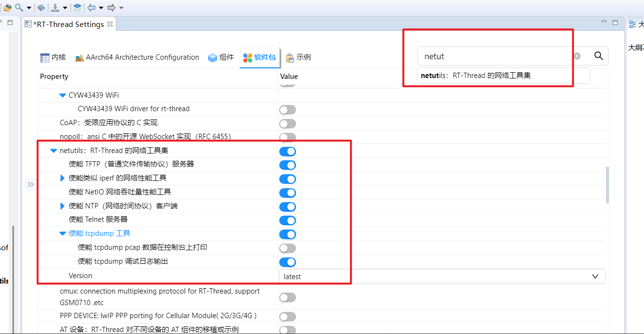
Task: Disable the NTP client switch
Action: [x=287, y=207]
